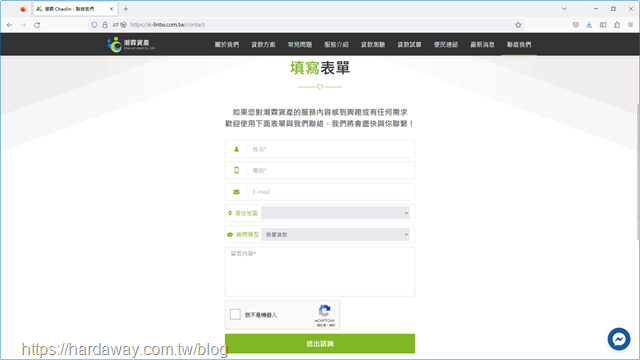Open the 便民連結 navigation menu item
This screenshot has width=640, height=360.
pos(446,44)
